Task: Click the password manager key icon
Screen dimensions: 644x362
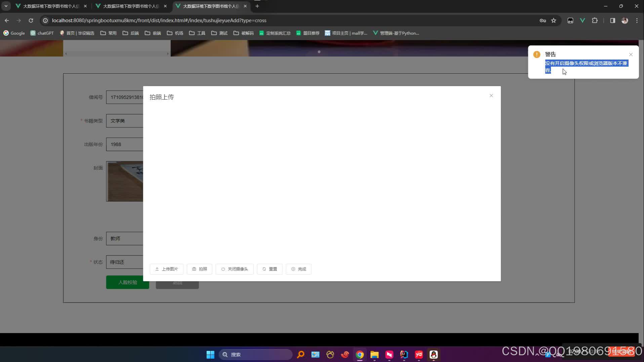Action: click(542, 21)
